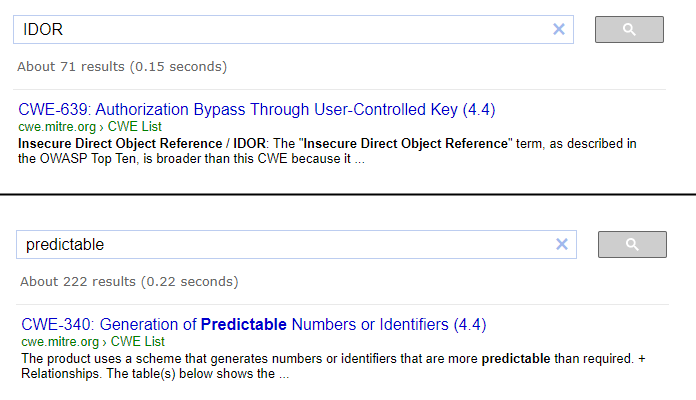This screenshot has height=400, width=696.
Task: Click cwe.mitre.org URL under the CWE-639 result
Action: 57,127
